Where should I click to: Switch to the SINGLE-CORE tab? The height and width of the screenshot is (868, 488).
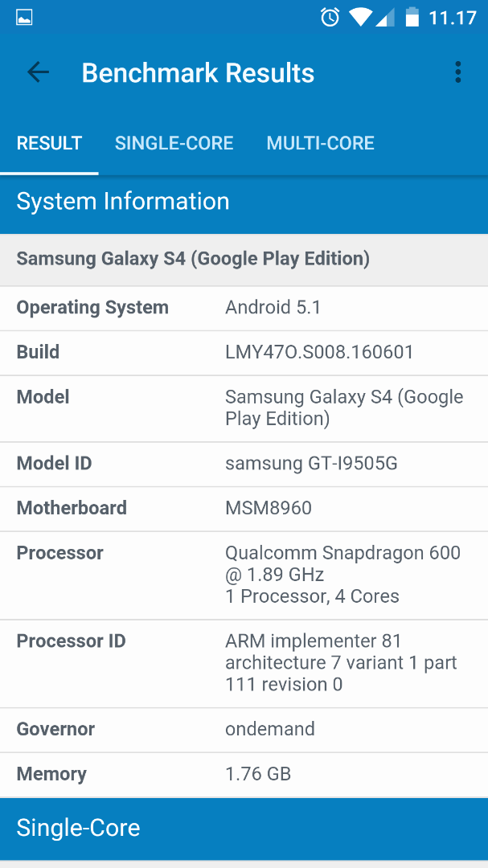click(174, 143)
